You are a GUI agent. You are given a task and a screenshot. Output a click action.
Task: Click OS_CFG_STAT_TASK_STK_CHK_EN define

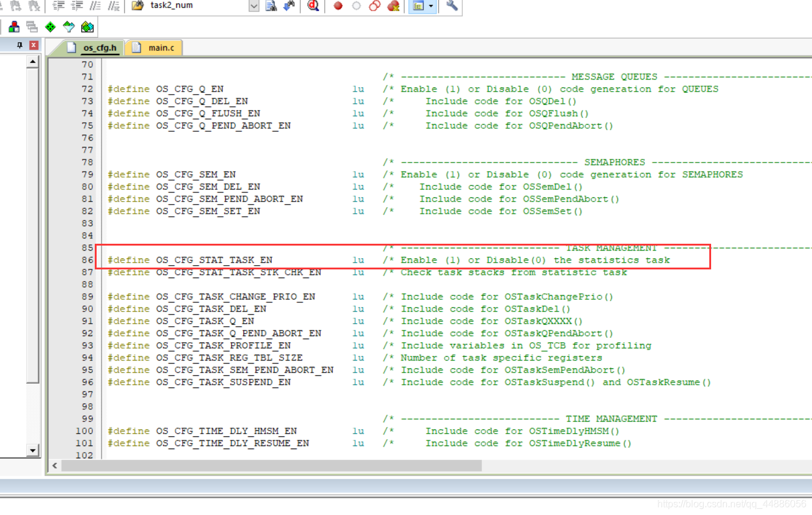pos(238,272)
